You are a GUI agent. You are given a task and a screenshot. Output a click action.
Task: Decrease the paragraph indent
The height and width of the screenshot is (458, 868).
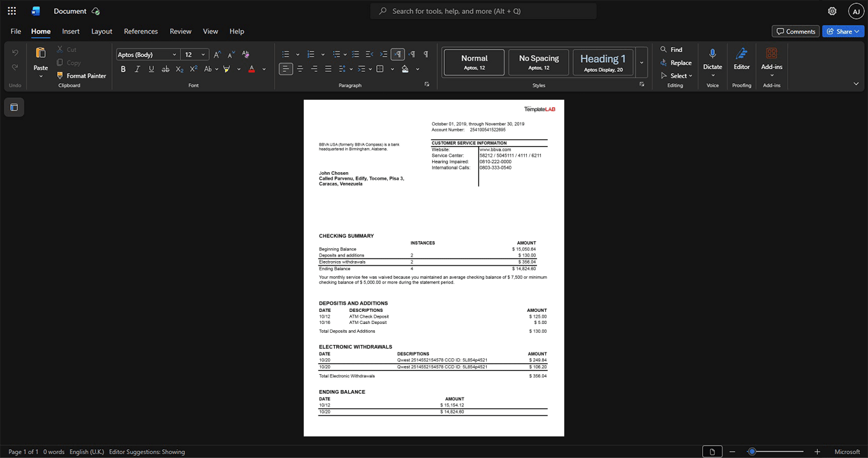369,55
